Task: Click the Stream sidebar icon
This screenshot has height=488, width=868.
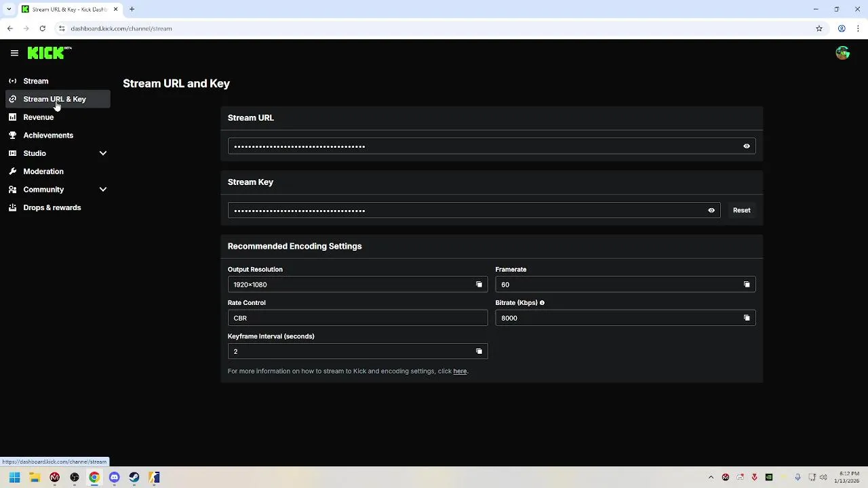Action: pyautogui.click(x=12, y=81)
